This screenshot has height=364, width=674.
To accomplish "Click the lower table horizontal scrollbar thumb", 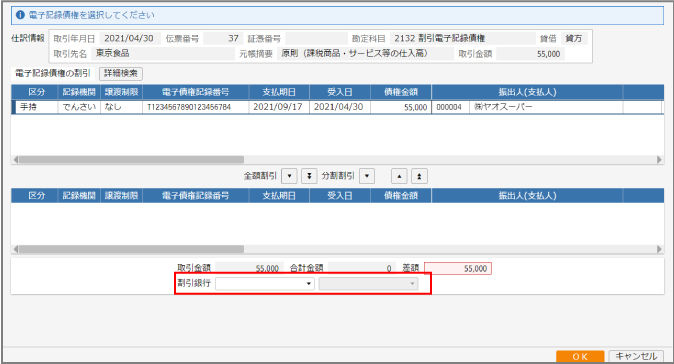I will (x=131, y=249).
